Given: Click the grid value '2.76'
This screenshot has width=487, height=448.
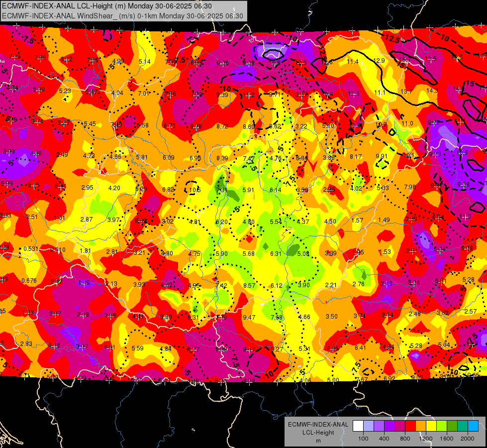Looking at the screenshot, I should 359,284.
